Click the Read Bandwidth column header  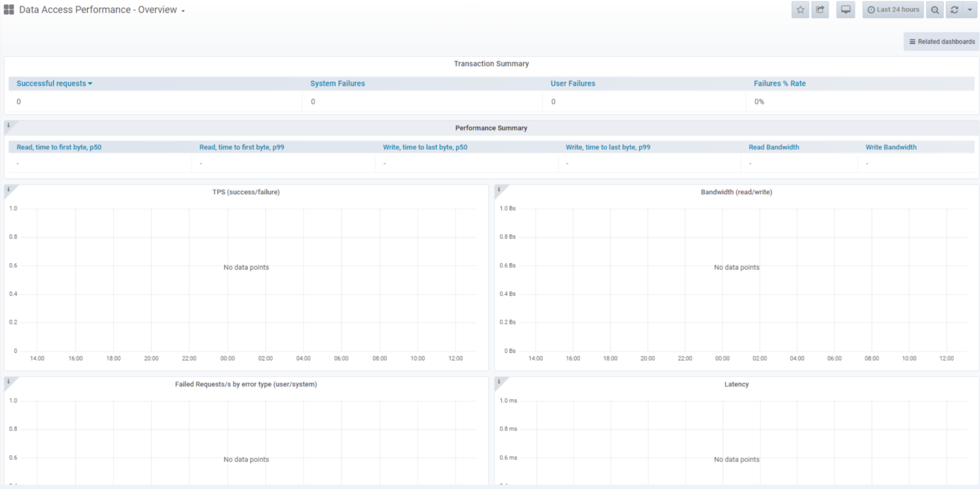(774, 147)
